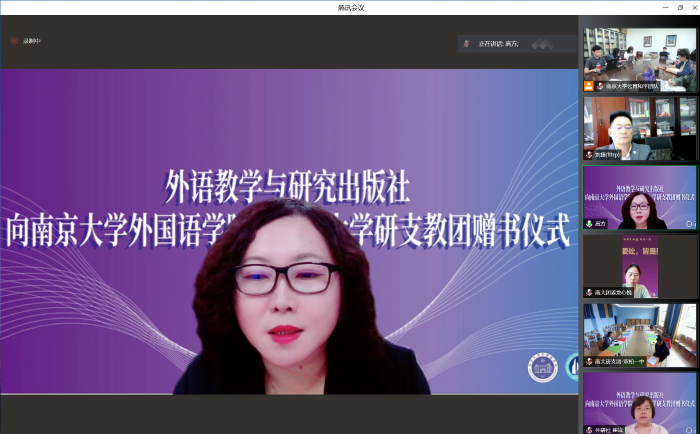Viewport: 700px width, 434px height.
Task: Close the Tencent Meeting window
Action: click(x=694, y=8)
